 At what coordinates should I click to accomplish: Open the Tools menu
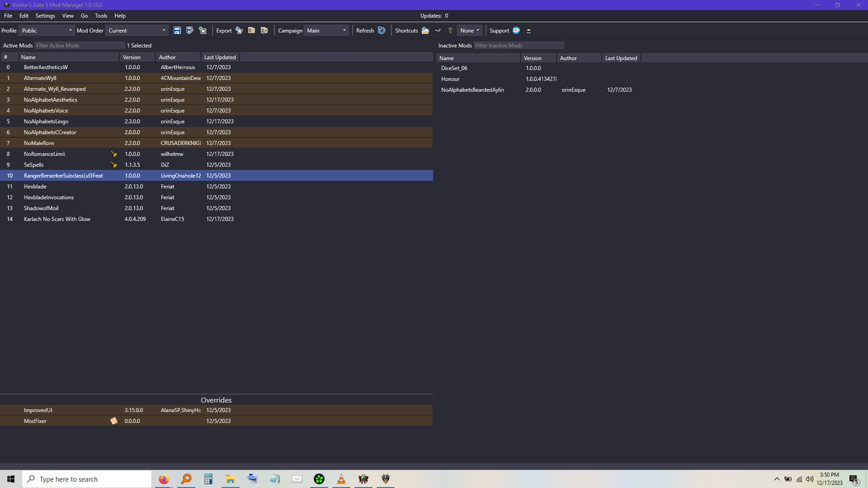[101, 16]
